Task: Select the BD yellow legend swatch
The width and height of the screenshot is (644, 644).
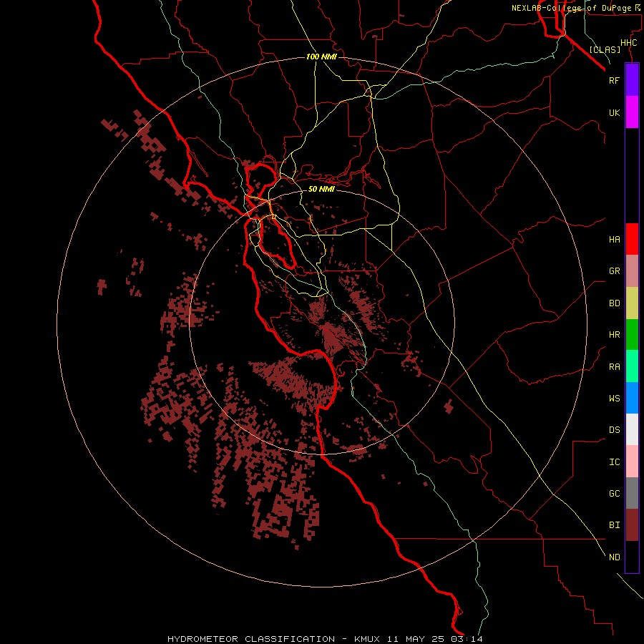Action: (632, 303)
